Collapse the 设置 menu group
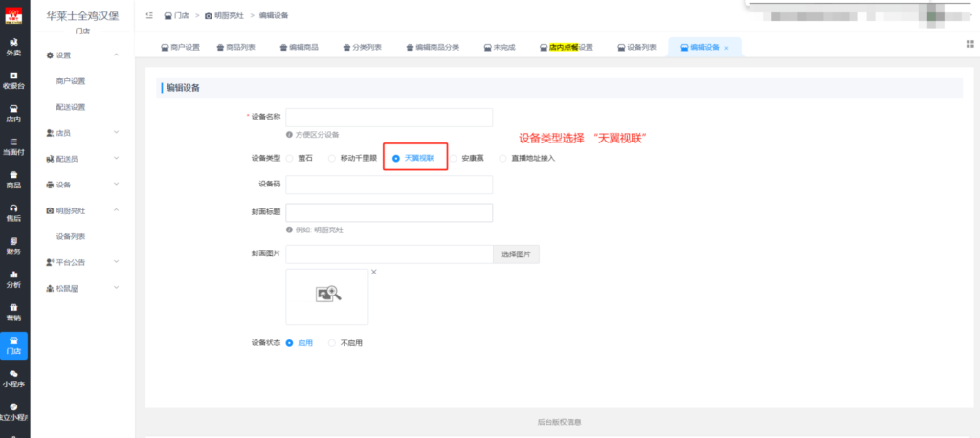 click(84, 55)
